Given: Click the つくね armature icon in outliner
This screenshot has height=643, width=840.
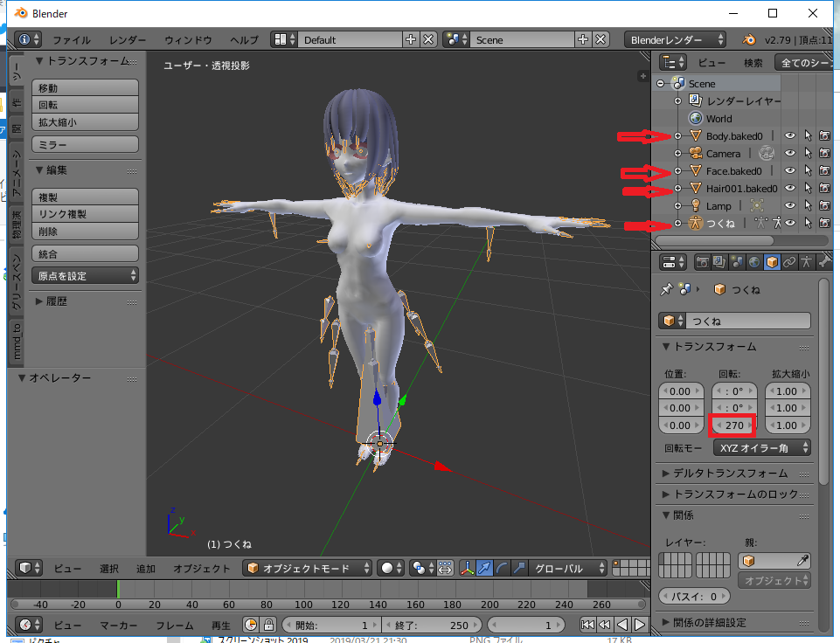Looking at the screenshot, I should tap(696, 223).
